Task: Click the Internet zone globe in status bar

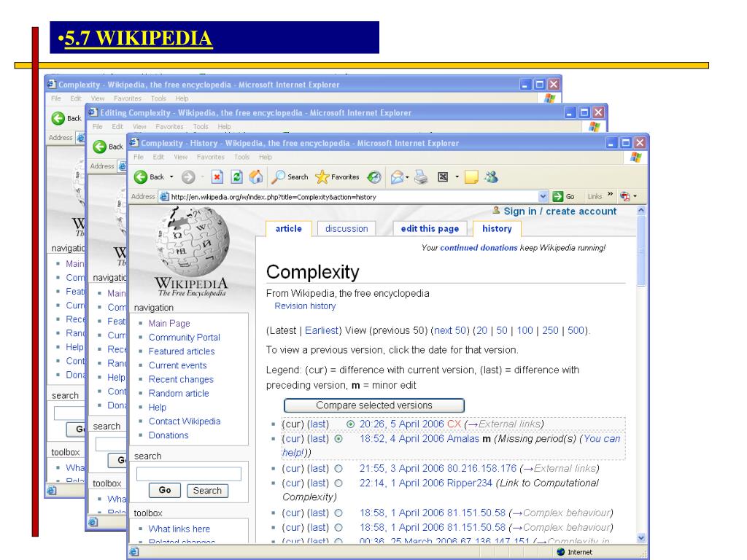Action: (561, 552)
